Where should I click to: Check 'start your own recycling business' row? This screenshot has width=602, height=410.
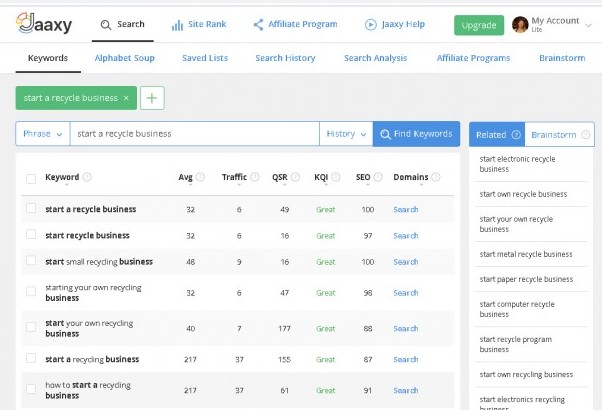(31, 327)
